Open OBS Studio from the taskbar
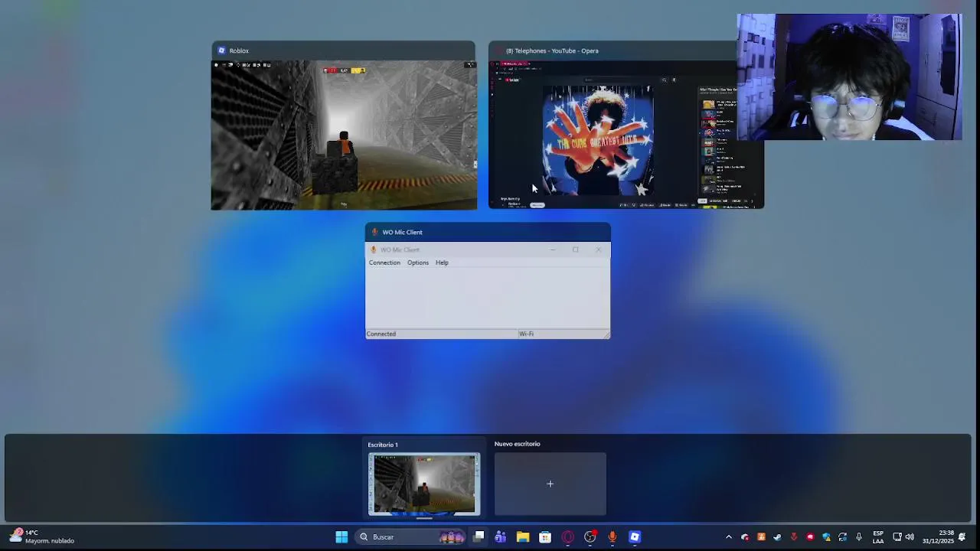The height and width of the screenshot is (551, 980). (x=590, y=537)
